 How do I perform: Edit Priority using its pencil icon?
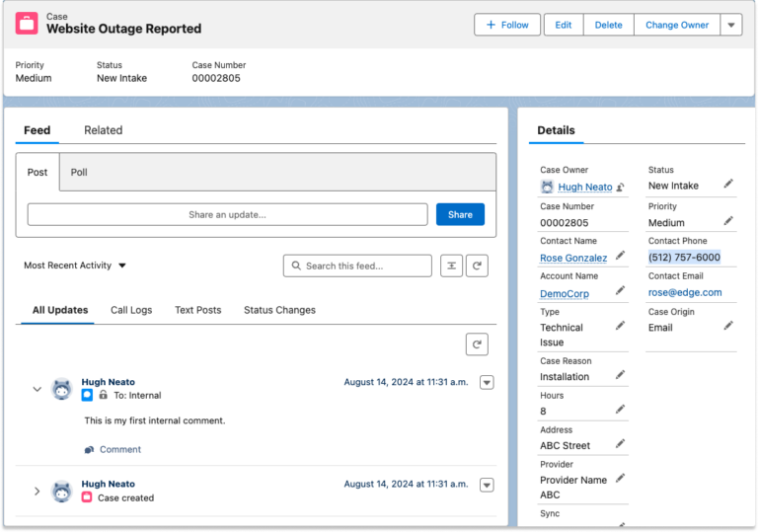(728, 221)
